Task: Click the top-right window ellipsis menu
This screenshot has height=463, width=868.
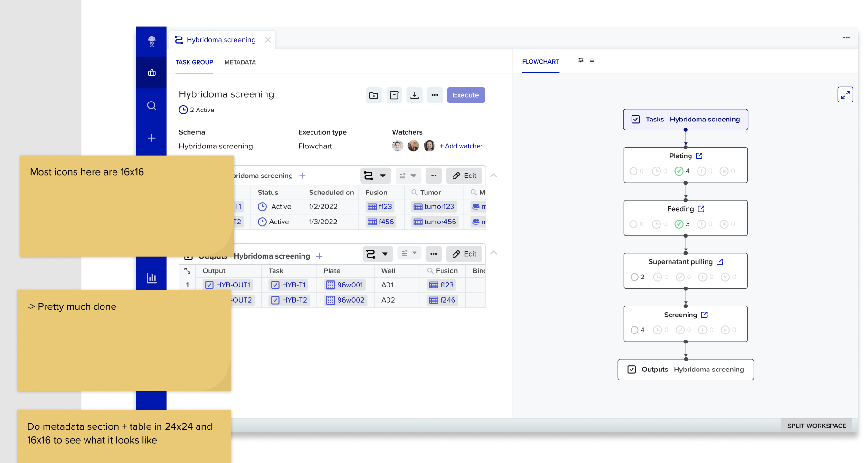Action: 846,37
